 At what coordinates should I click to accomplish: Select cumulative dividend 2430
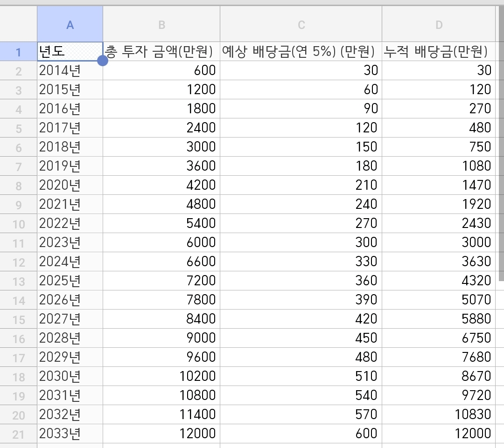(x=439, y=223)
